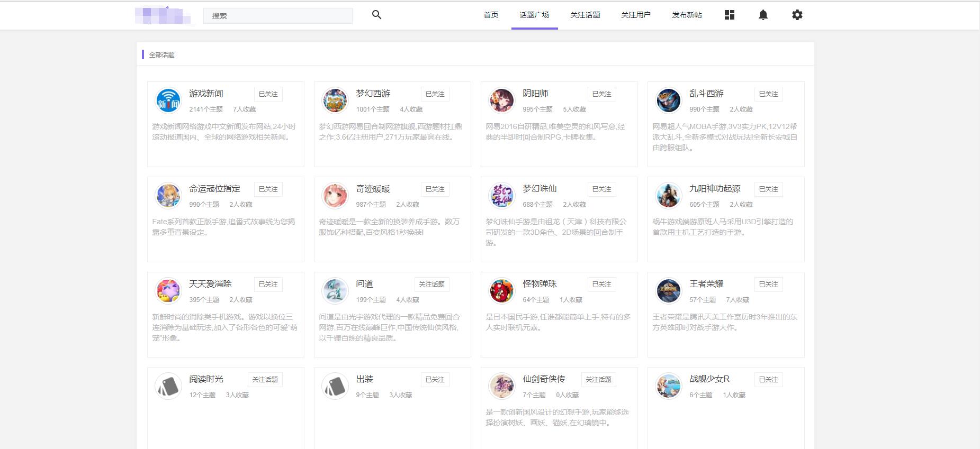
Task: Open the 发布新帖 tab
Action: (687, 15)
